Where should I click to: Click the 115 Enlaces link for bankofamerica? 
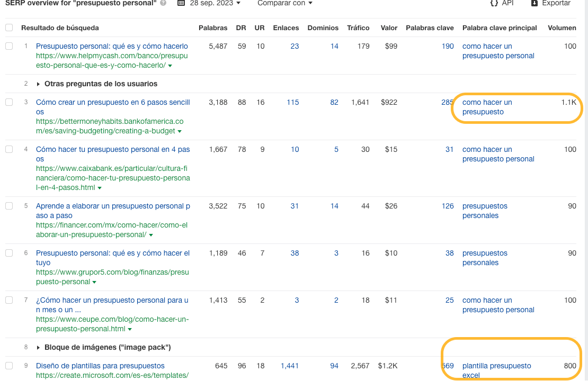point(293,102)
